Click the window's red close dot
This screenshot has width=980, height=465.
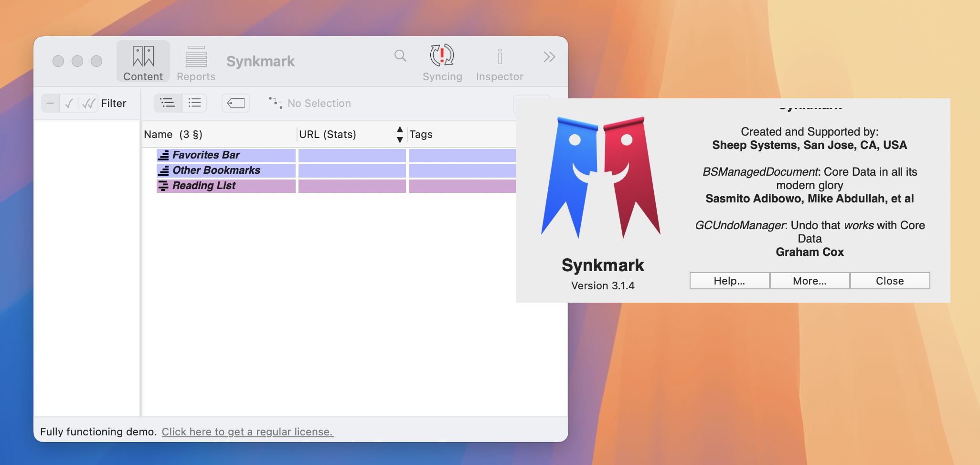click(x=58, y=61)
